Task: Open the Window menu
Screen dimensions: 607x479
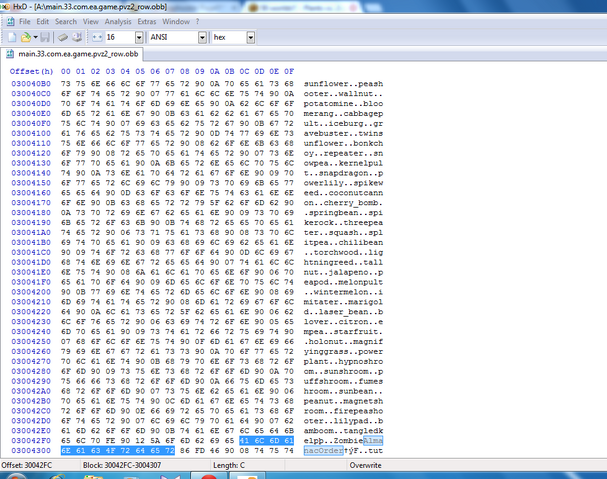Action: pos(176,22)
